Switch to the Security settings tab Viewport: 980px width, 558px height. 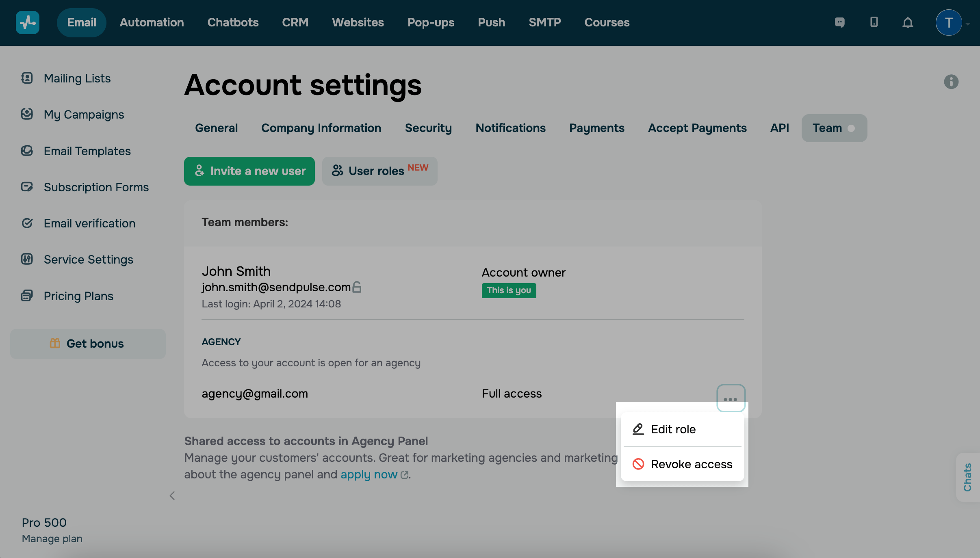click(x=428, y=128)
